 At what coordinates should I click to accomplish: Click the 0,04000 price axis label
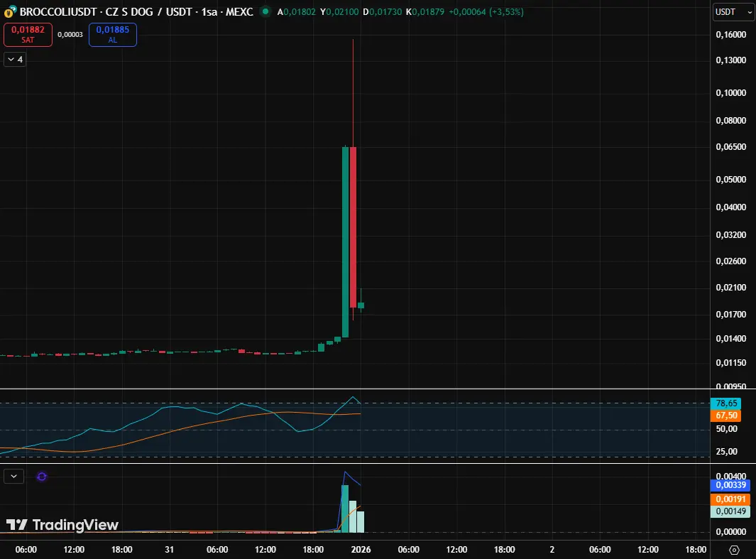(x=731, y=207)
